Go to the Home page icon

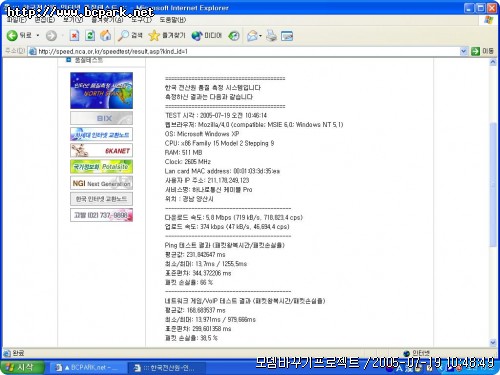pos(105,35)
